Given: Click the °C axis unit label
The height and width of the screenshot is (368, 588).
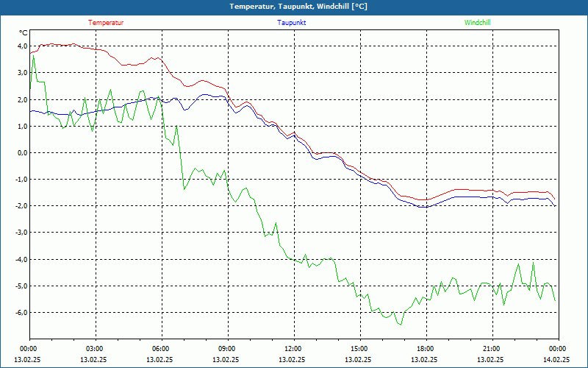Looking at the screenshot, I should pyautogui.click(x=24, y=33).
